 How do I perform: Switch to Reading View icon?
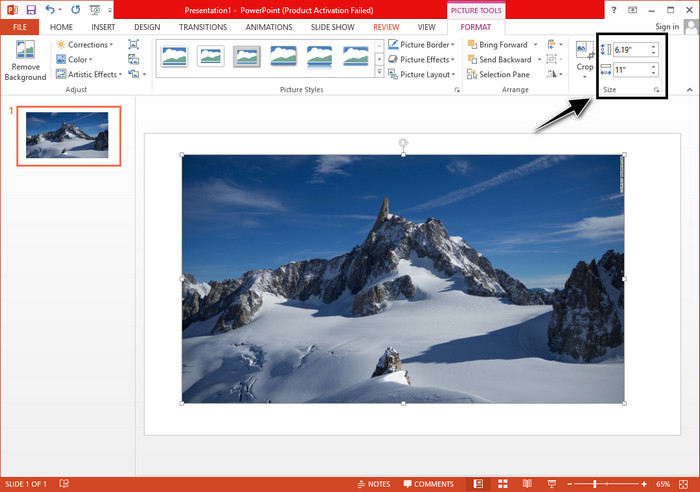point(527,484)
